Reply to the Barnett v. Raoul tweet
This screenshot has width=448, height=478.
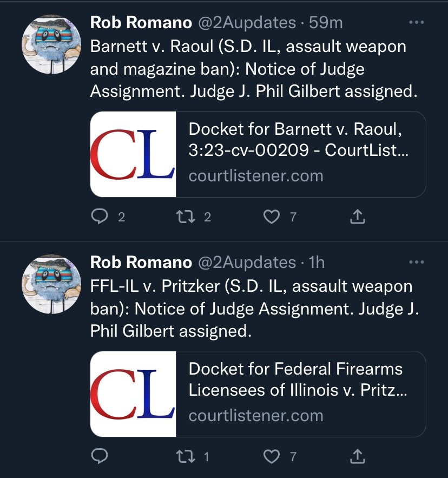(x=100, y=217)
